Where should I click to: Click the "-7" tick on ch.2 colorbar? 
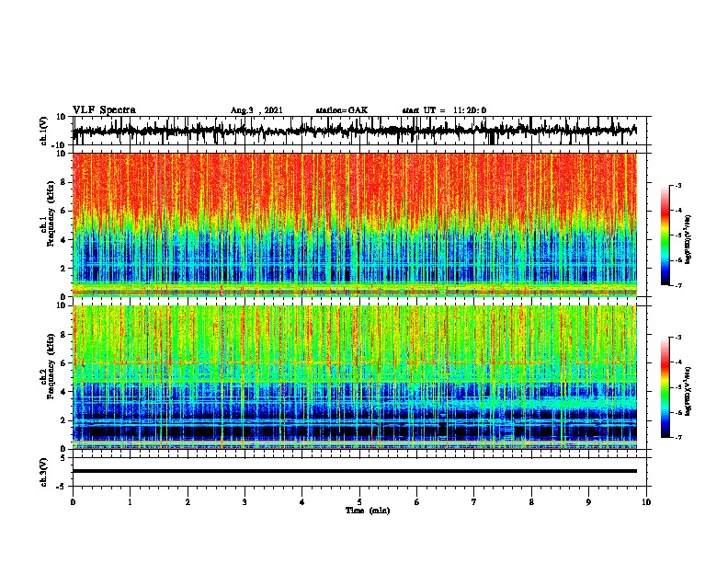click(x=677, y=438)
